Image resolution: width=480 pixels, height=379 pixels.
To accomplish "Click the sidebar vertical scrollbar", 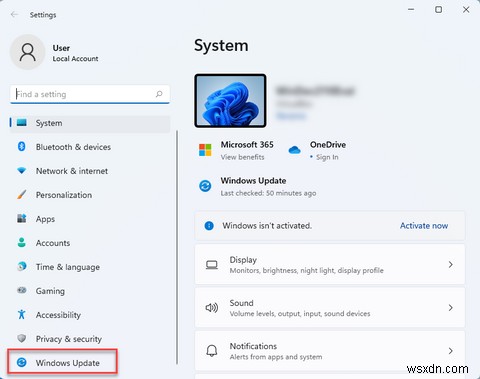I will point(177,247).
